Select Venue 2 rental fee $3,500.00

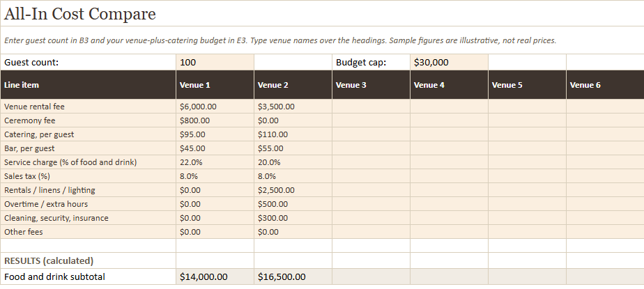pos(293,107)
